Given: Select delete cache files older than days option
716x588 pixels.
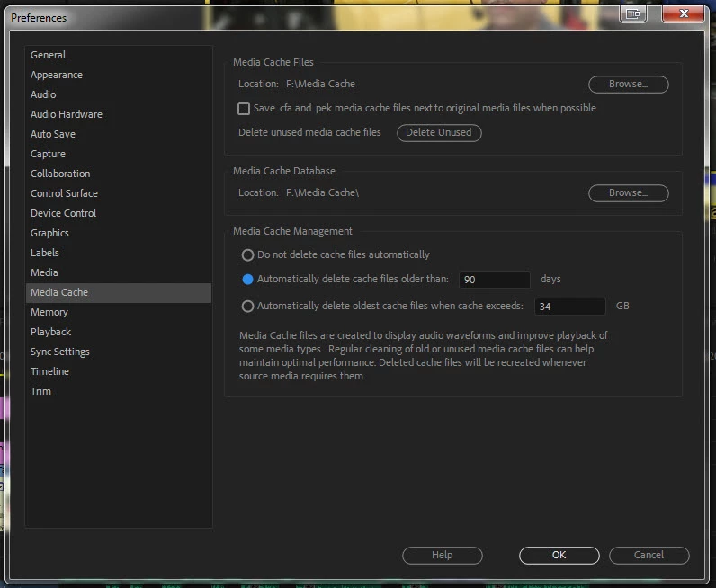Looking at the screenshot, I should (247, 280).
